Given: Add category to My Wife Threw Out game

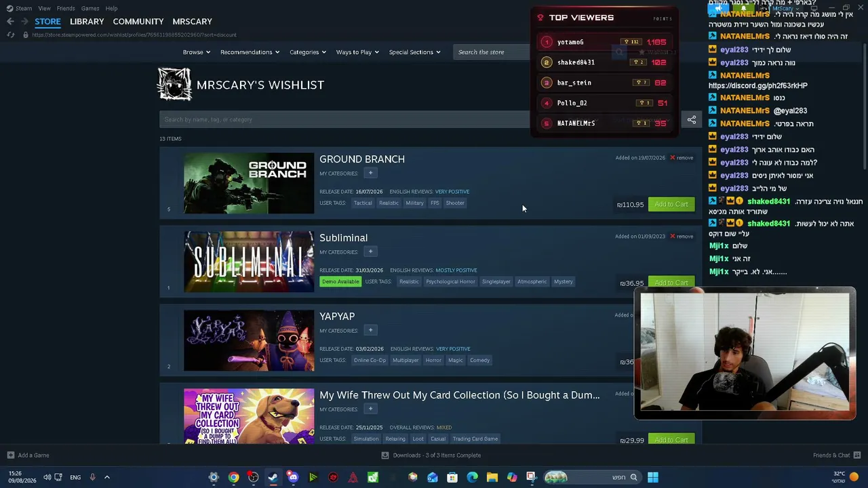Looking at the screenshot, I should pyautogui.click(x=370, y=409).
